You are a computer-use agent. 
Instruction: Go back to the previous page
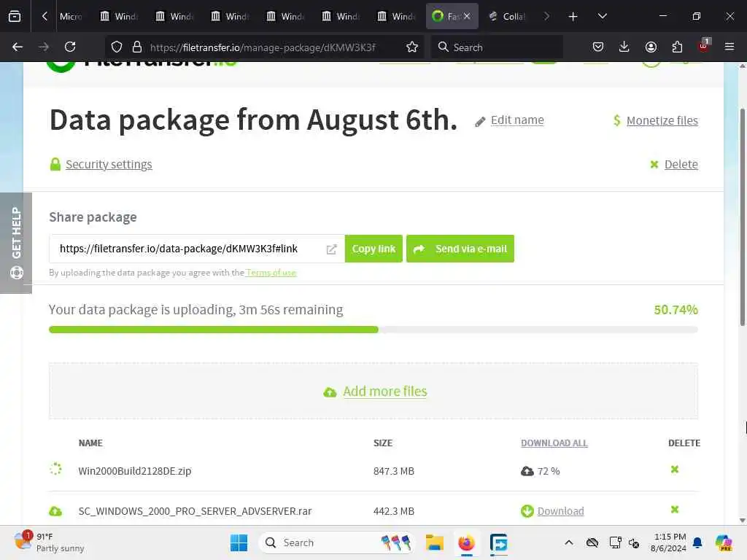[18, 47]
